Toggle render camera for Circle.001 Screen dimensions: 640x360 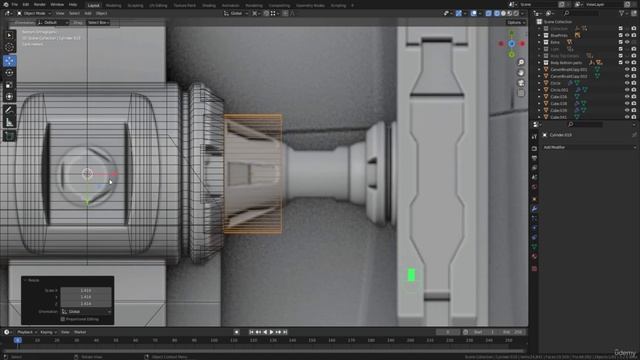(x=634, y=90)
